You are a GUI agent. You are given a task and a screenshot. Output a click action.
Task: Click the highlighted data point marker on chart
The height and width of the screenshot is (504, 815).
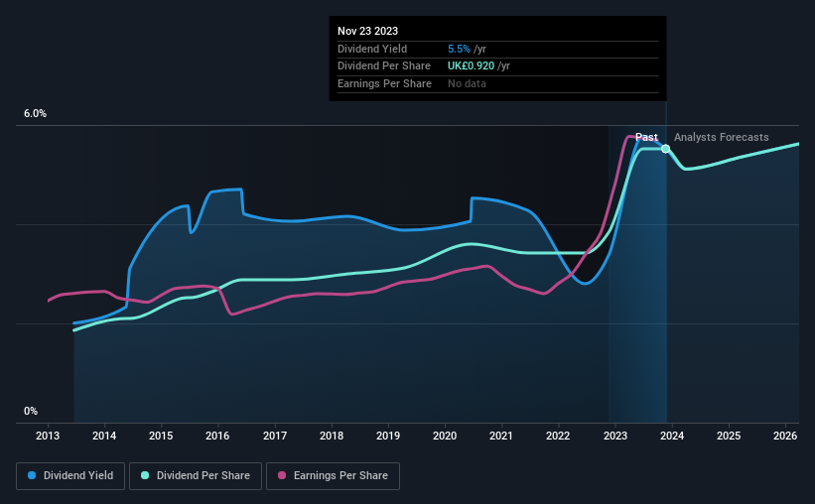(x=665, y=149)
